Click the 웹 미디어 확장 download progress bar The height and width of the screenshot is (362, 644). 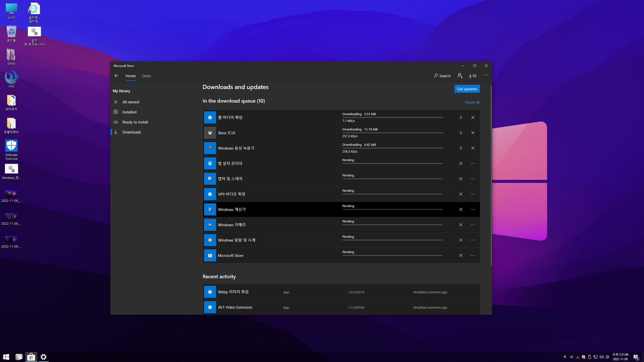click(x=392, y=117)
